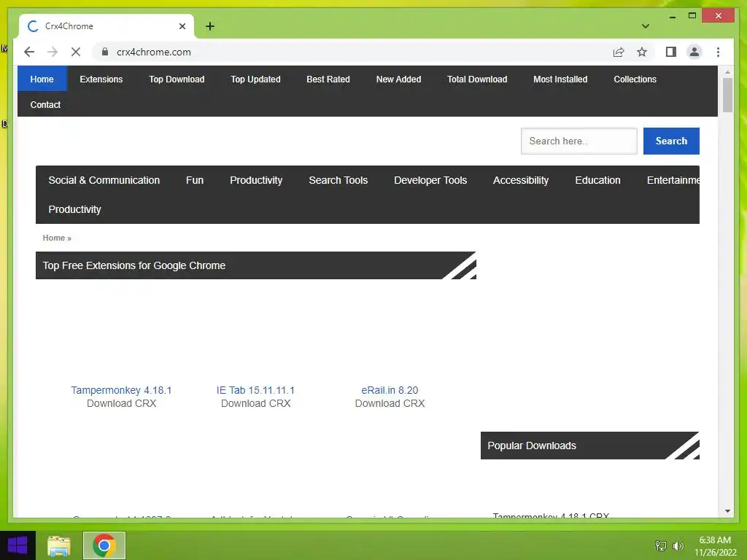Open the Search Tools category
The width and height of the screenshot is (747, 560).
coord(338,180)
